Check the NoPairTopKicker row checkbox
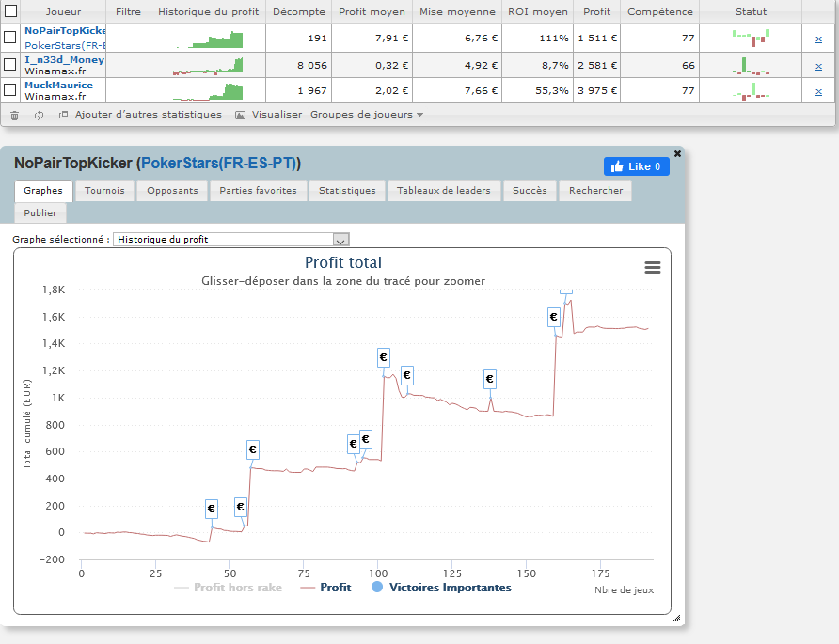 9,37
